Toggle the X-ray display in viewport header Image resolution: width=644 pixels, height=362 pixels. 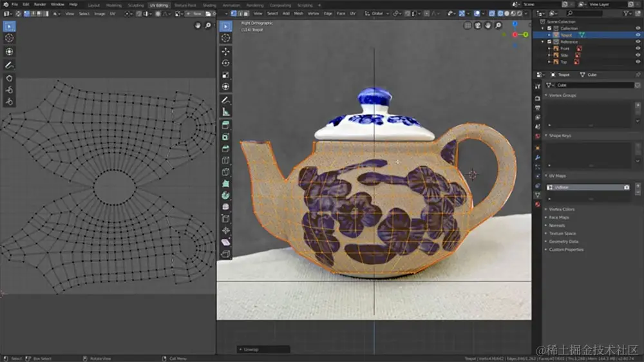[492, 14]
